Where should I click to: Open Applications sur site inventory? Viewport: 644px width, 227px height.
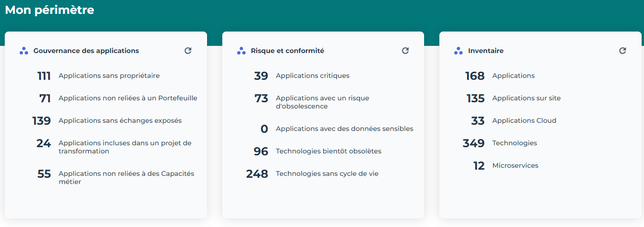tap(526, 98)
